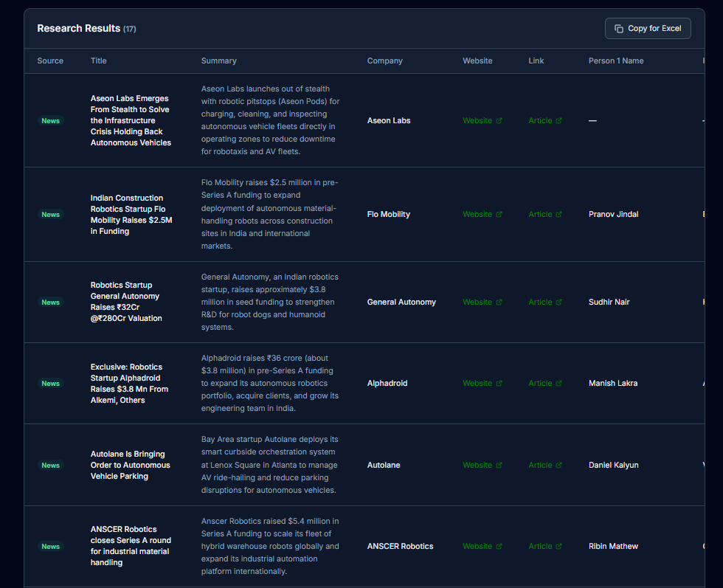The width and height of the screenshot is (723, 588).
Task: Open the Aseon Labs Article link
Action: pos(545,121)
